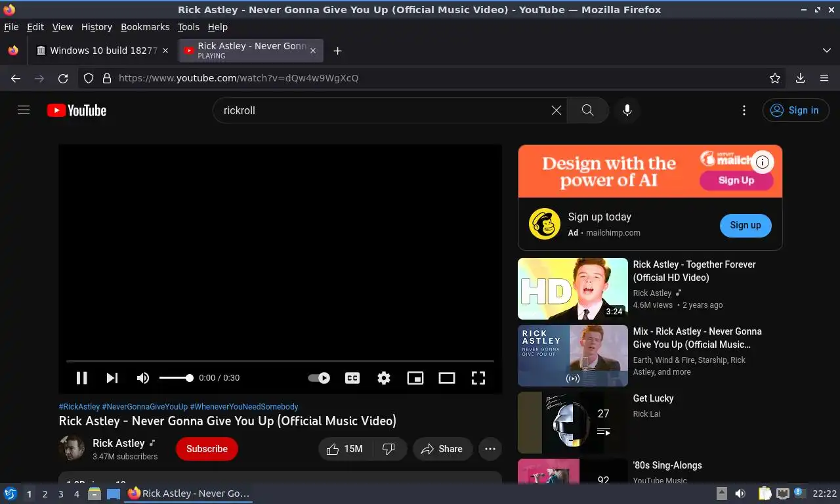This screenshot has width=840, height=504.
Task: Enable miniplayer mode
Action: pos(415,378)
